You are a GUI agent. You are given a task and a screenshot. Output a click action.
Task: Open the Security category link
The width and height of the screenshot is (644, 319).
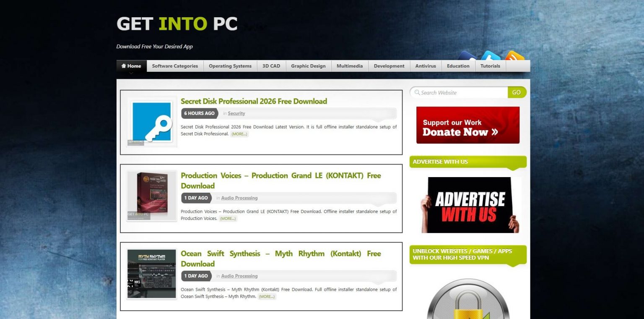click(x=236, y=113)
